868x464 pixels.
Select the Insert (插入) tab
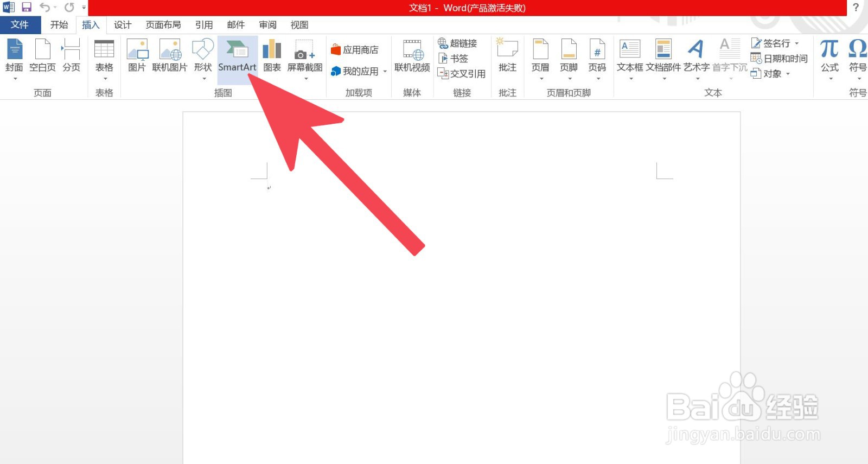pyautogui.click(x=91, y=25)
